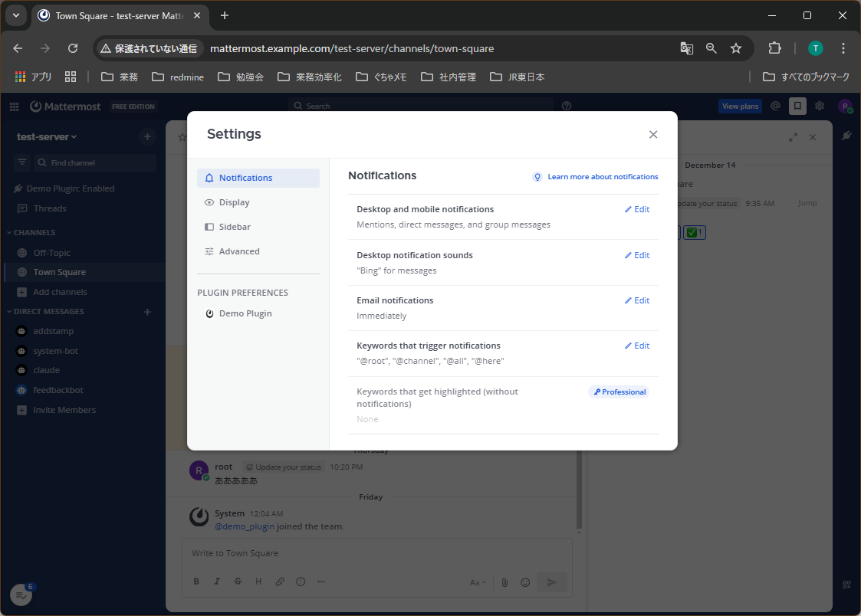Open Demo Plugin preferences

tap(258, 313)
